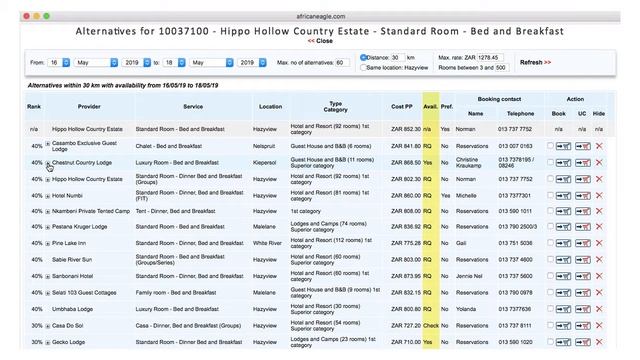Click the Location column header

pos(270,107)
